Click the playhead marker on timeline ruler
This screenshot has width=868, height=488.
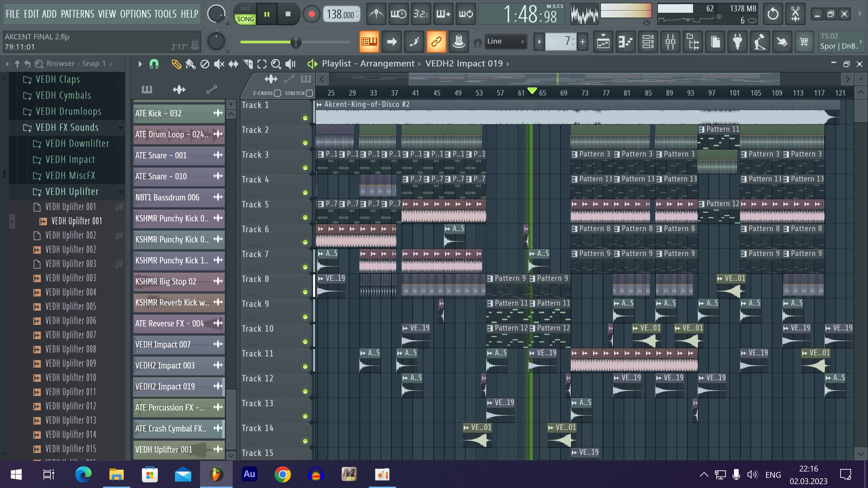(532, 91)
